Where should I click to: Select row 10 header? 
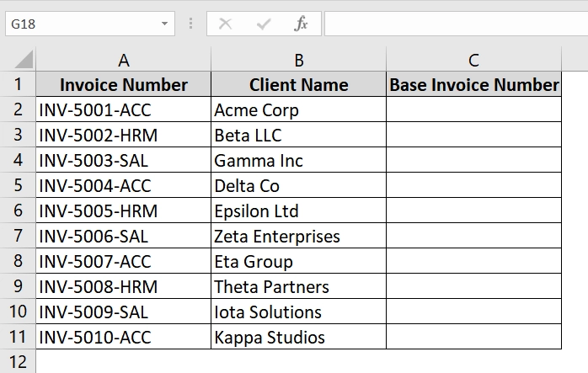[18, 312]
